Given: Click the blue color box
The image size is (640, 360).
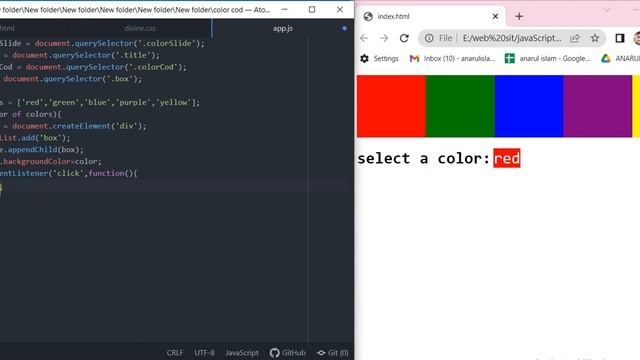Looking at the screenshot, I should (x=529, y=106).
